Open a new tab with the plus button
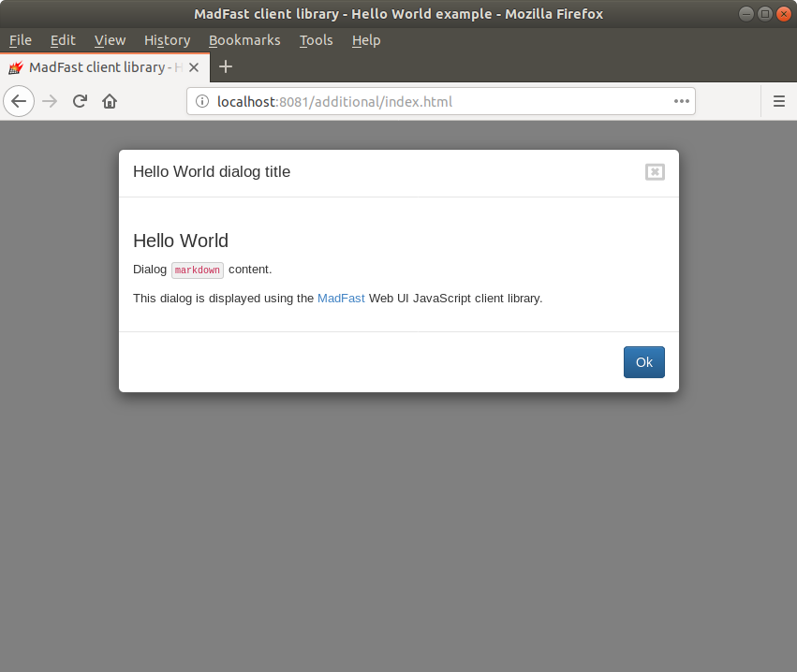Viewport: 797px width, 672px height. [x=225, y=66]
